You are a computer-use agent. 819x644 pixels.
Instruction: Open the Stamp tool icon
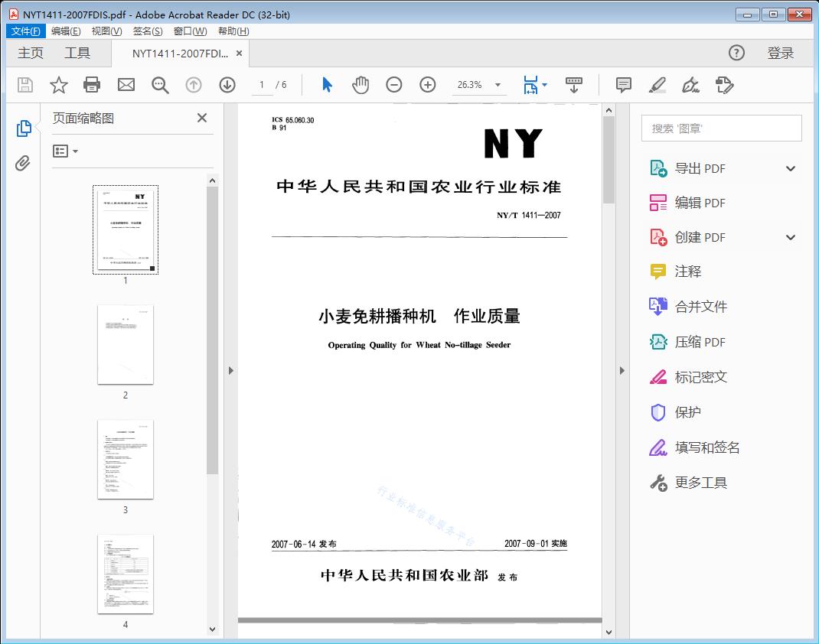(724, 85)
